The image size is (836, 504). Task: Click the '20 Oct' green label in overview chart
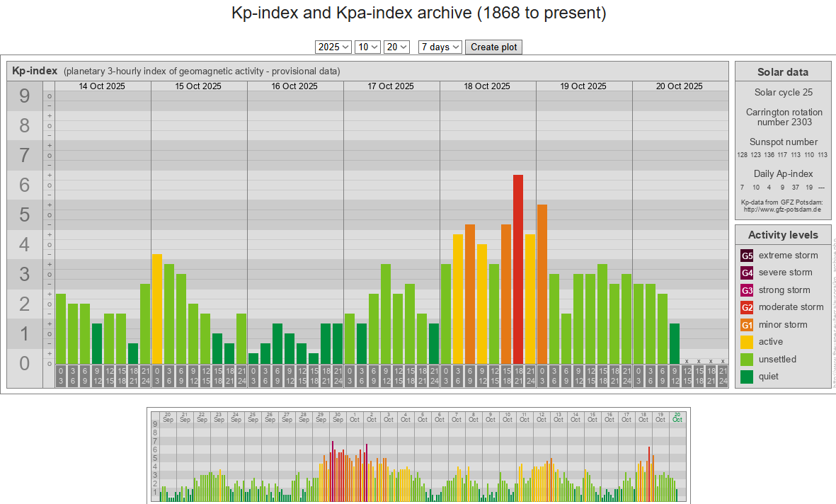(x=677, y=417)
